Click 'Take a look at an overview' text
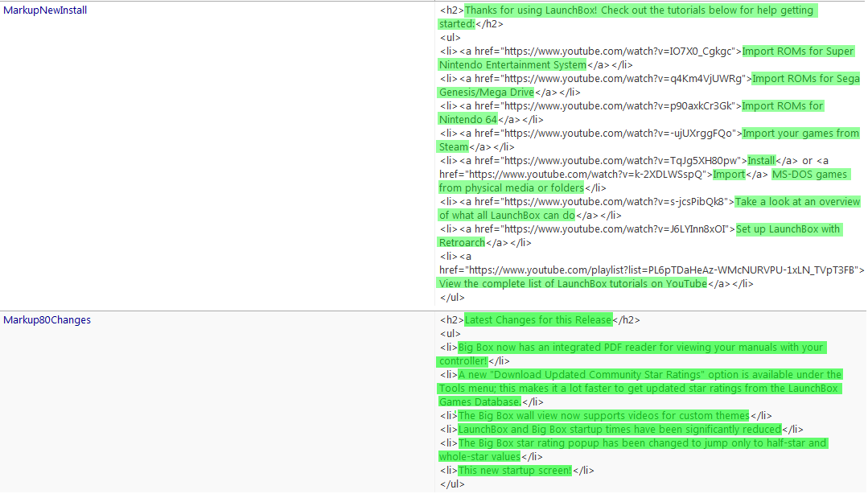Viewport: 868px width, 498px height. point(798,201)
